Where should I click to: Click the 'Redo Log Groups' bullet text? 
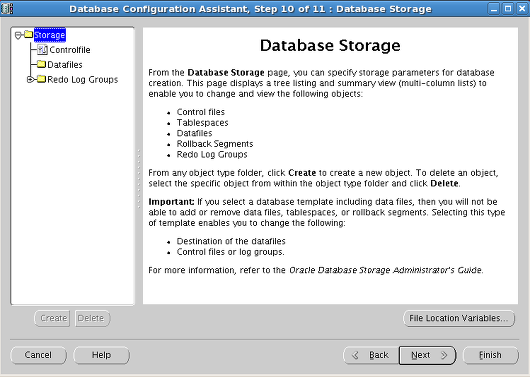click(212, 155)
